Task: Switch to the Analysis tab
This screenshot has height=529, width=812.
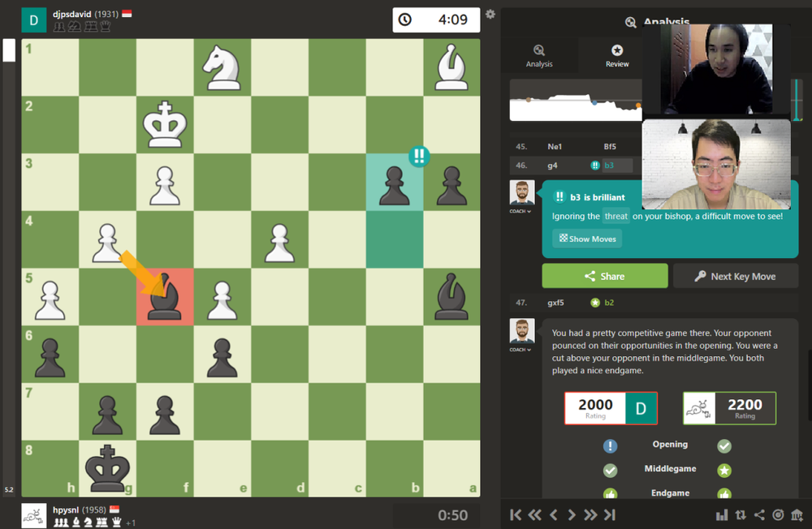Action: tap(538, 55)
